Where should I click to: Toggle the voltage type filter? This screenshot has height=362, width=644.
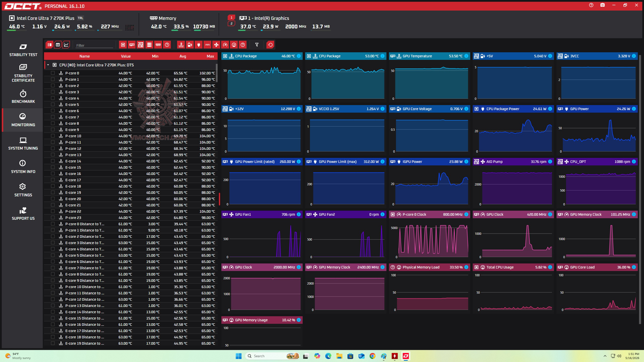point(190,45)
